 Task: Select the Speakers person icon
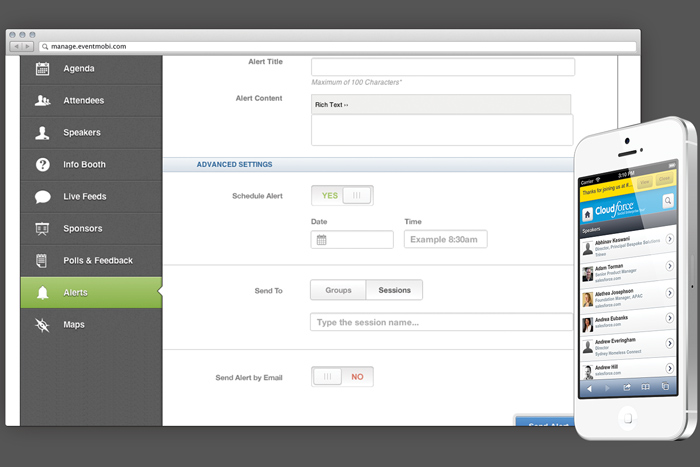click(42, 133)
